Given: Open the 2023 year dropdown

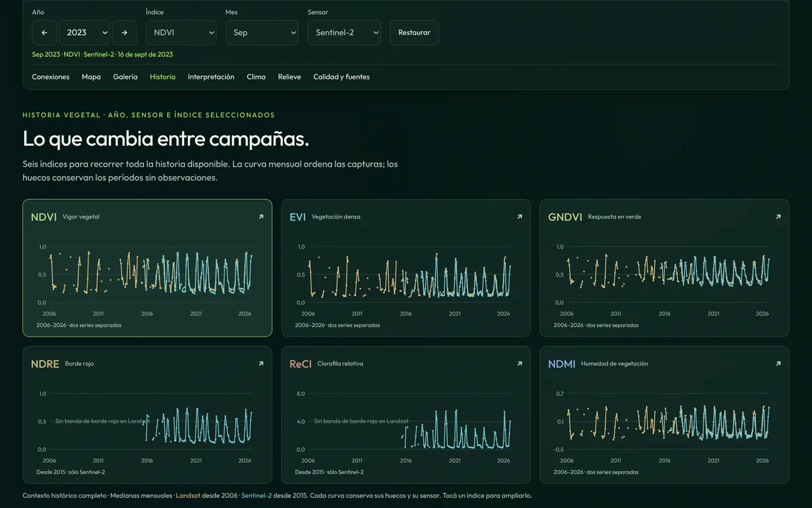Looking at the screenshot, I should click(85, 33).
